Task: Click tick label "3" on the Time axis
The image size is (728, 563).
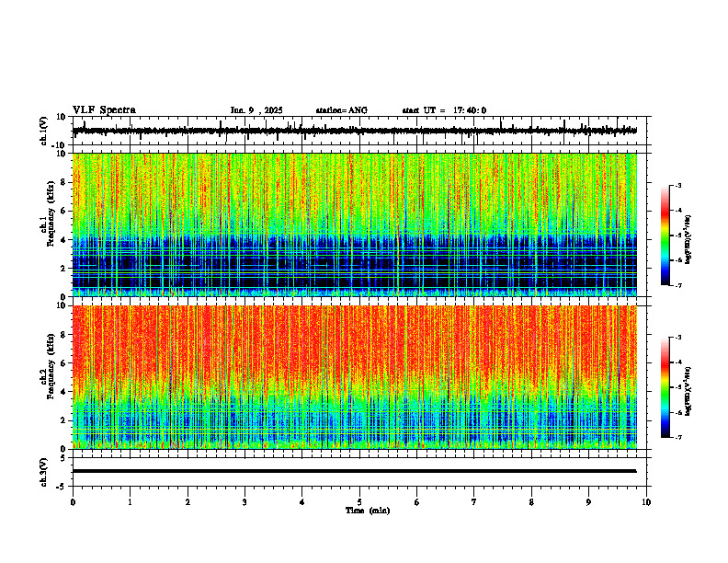Action: pos(245,502)
